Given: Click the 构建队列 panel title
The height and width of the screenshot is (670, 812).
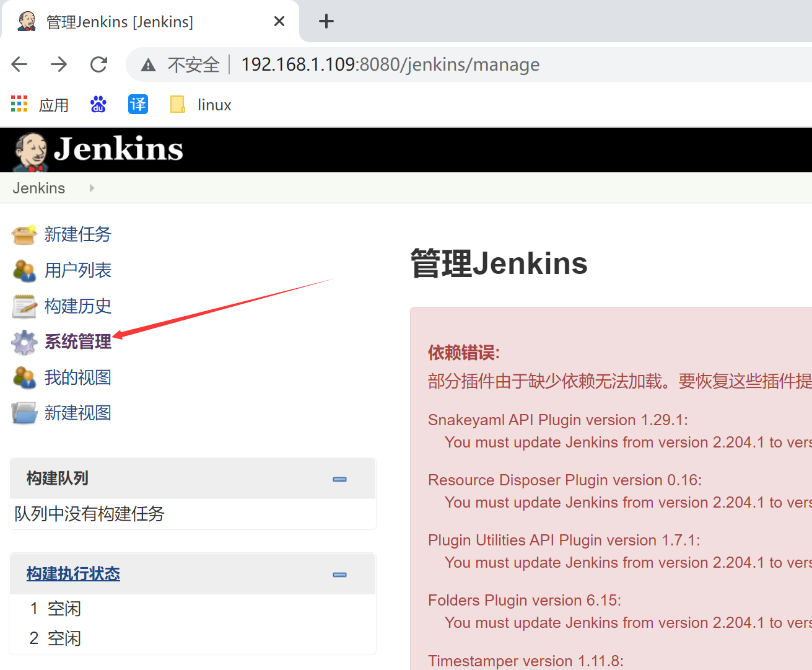Looking at the screenshot, I should point(58,478).
